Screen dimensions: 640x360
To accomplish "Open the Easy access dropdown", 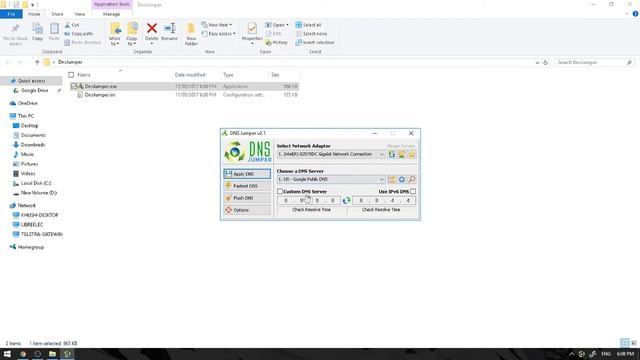I will (x=218, y=33).
